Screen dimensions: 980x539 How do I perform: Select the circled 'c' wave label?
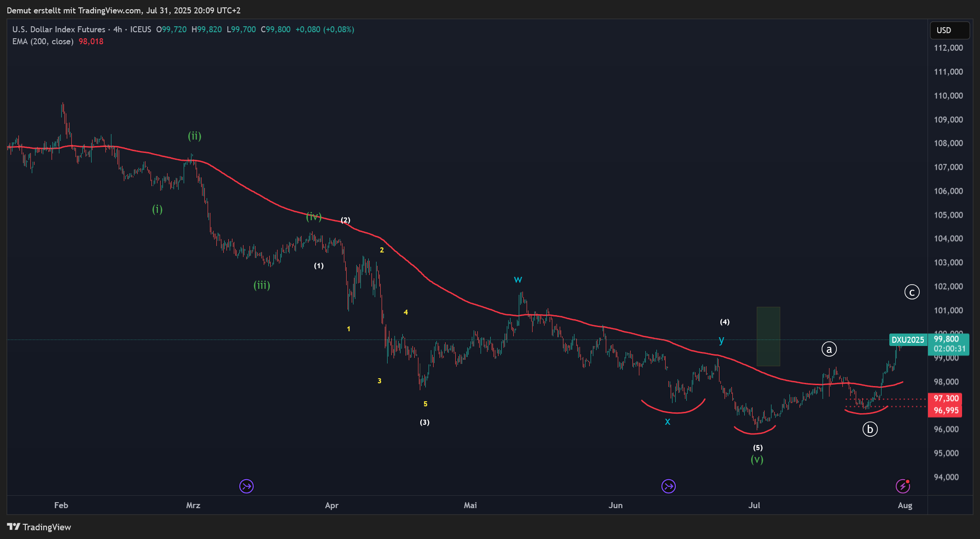(911, 292)
